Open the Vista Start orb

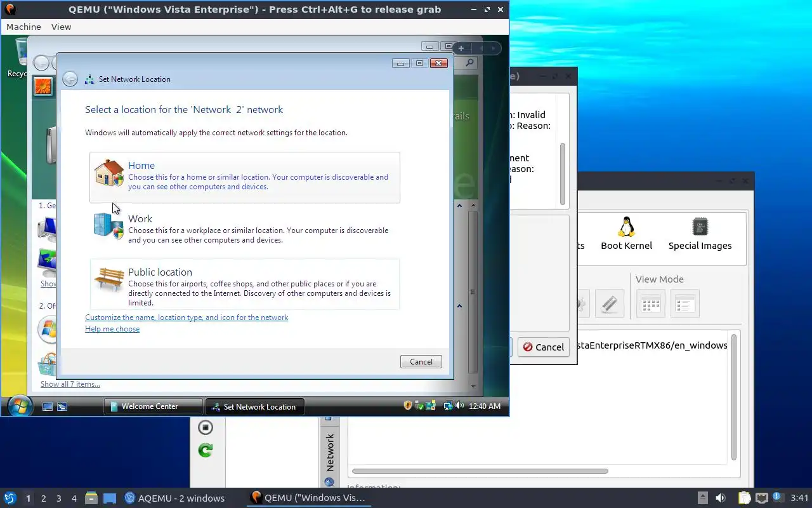19,406
